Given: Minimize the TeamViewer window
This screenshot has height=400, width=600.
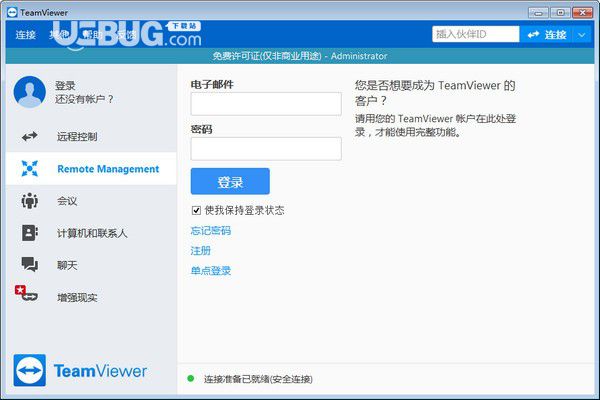Looking at the screenshot, I should (538, 13).
